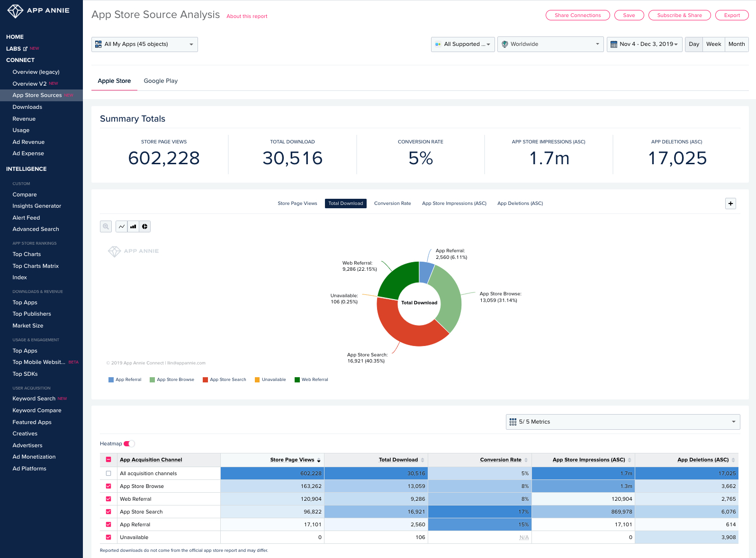Sort by App Store Impressions (ASC) arrows

630,460
